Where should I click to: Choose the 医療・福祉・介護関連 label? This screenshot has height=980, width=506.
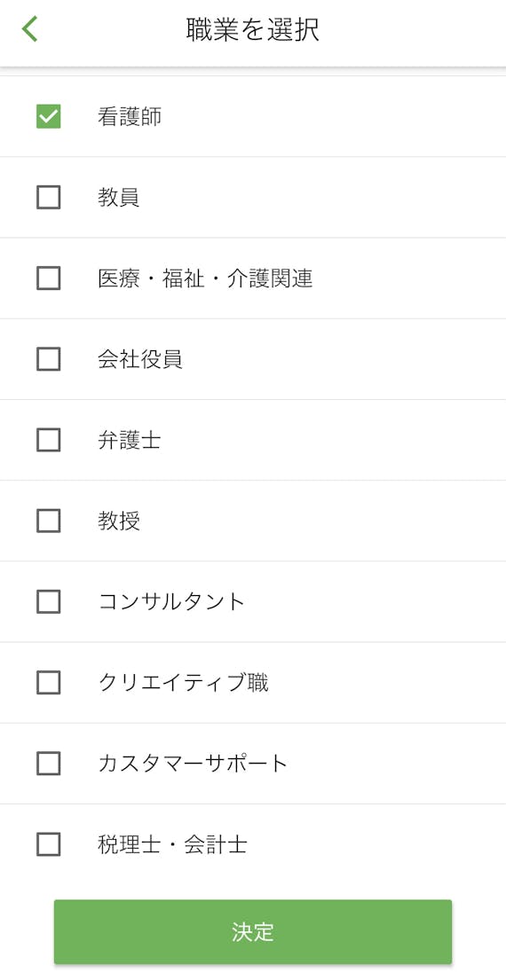(x=205, y=278)
